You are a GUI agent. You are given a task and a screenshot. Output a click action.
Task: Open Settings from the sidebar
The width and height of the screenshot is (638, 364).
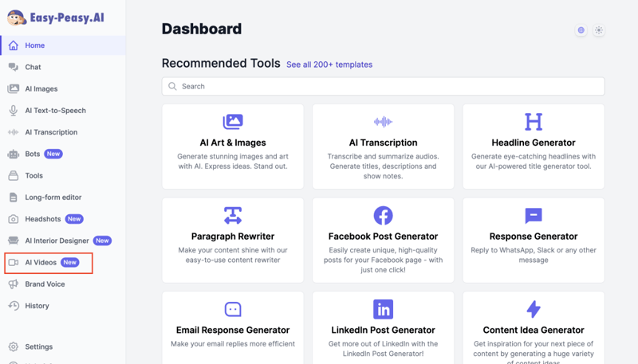(38, 346)
